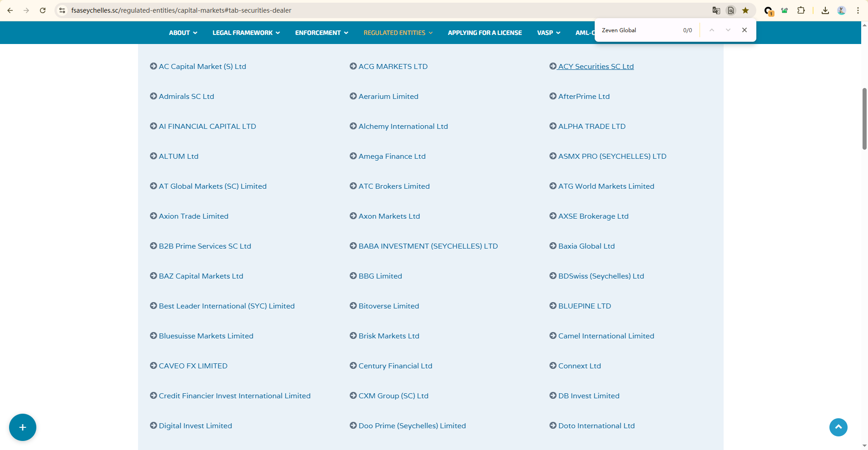Click the arrow icon beside BBG Limited
The height and width of the screenshot is (450, 868).
353,276
